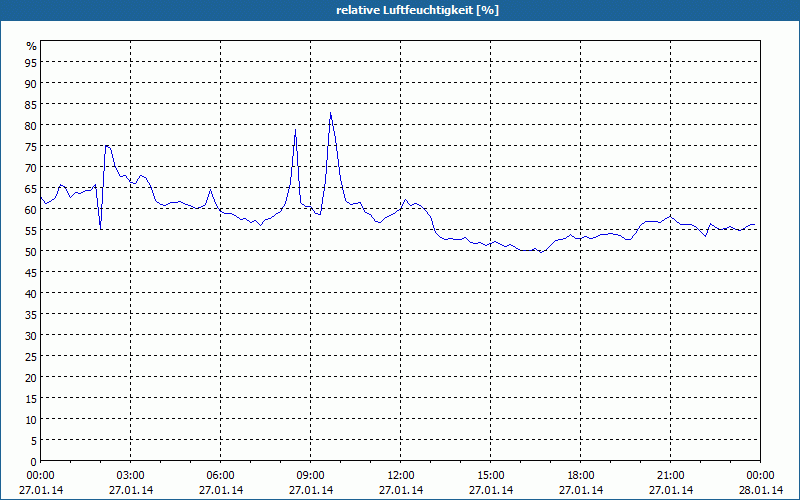Click the highest humidity peak above 80%
The image size is (800, 500).
331,113
